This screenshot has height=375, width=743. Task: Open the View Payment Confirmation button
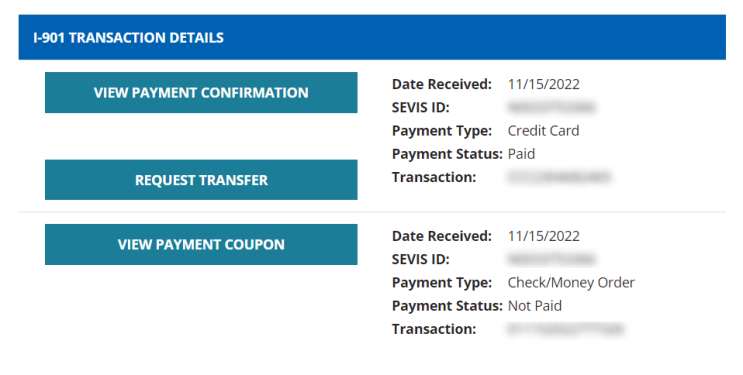pyautogui.click(x=201, y=92)
